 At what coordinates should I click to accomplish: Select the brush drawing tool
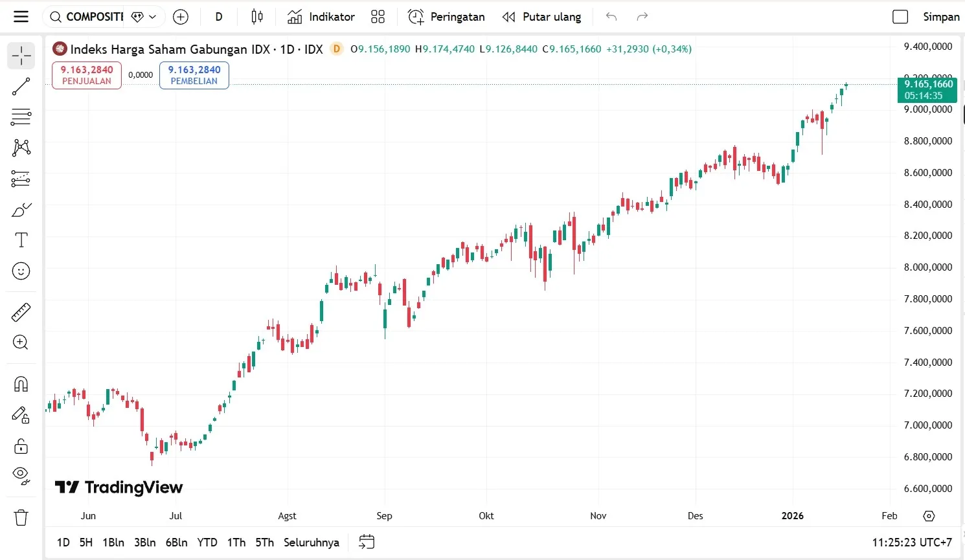pos(21,209)
